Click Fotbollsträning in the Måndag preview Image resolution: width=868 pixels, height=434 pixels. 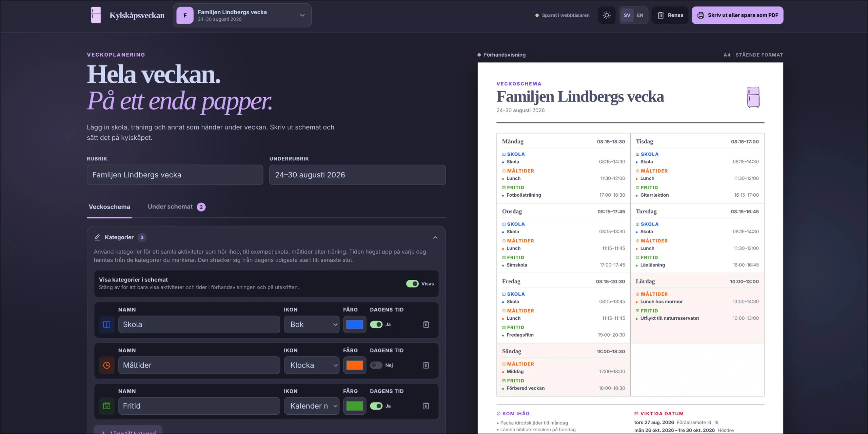(x=524, y=195)
